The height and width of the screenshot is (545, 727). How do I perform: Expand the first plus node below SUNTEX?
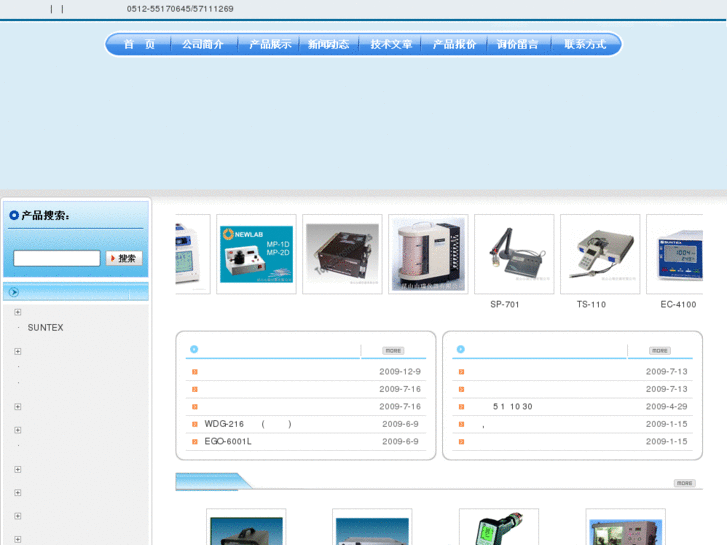18,351
